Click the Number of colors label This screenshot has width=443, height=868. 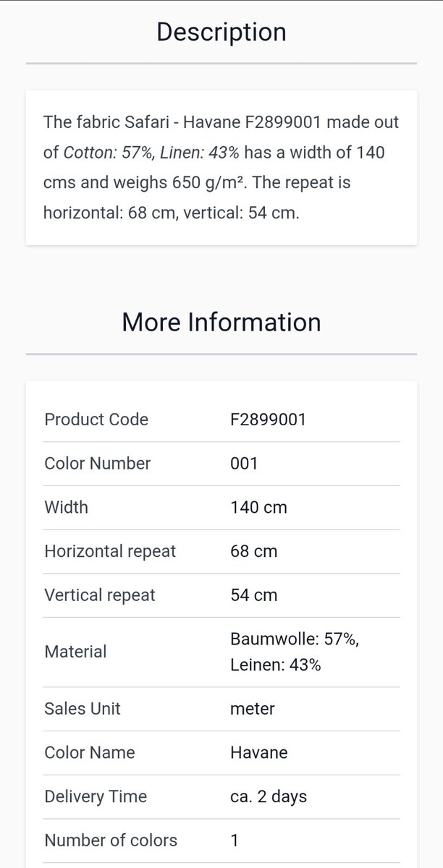111,841
